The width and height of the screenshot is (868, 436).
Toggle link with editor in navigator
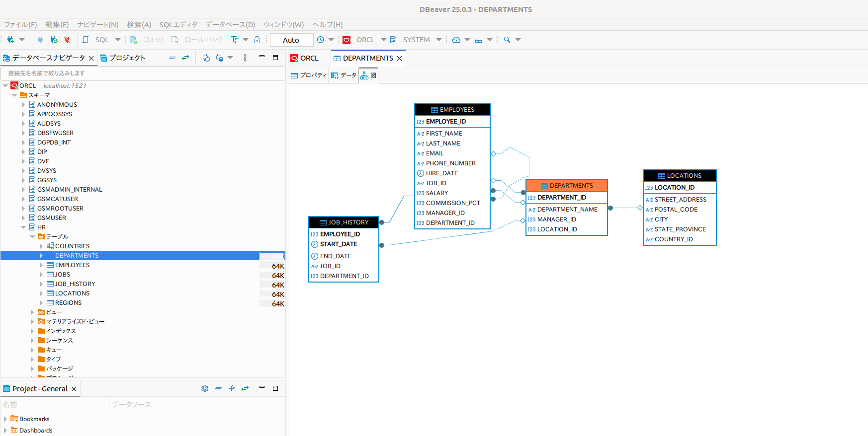coord(185,58)
